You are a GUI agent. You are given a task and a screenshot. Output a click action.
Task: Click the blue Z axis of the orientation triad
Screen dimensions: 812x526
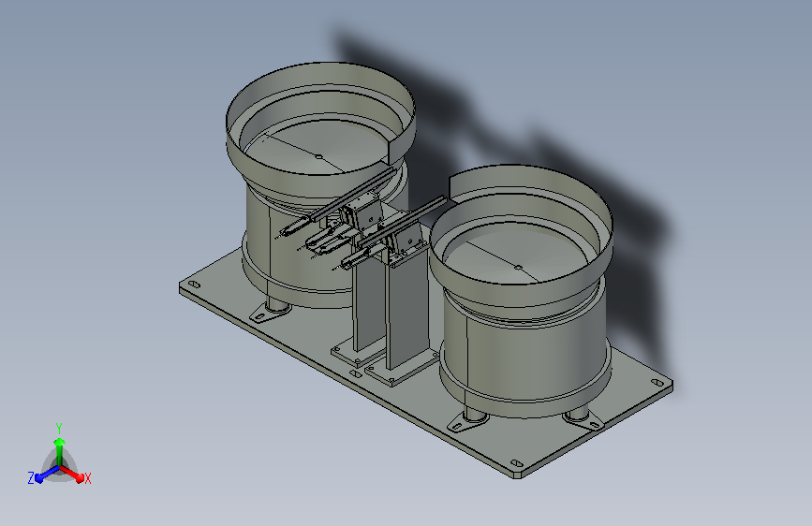tap(46, 474)
